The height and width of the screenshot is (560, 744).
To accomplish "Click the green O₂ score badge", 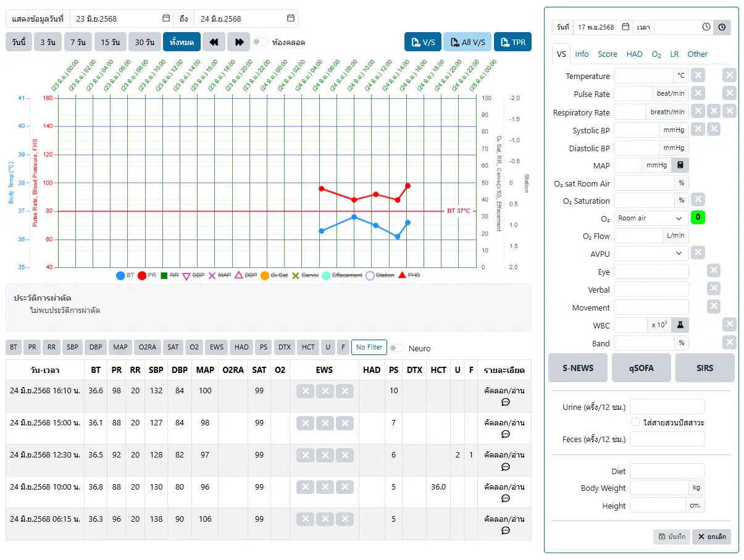I will click(698, 217).
